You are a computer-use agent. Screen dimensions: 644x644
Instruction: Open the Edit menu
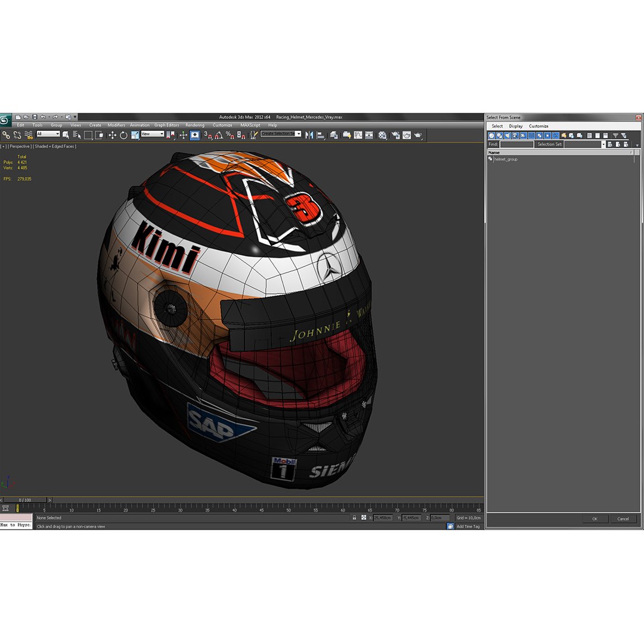20,125
